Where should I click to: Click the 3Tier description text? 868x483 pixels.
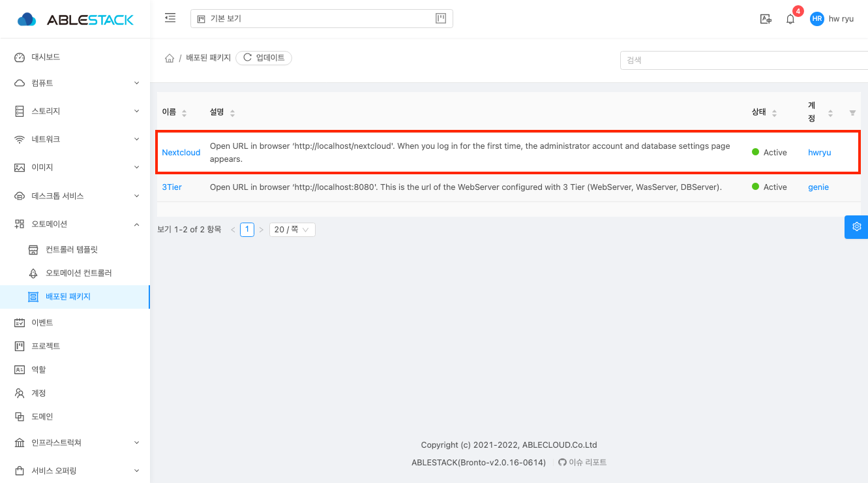tap(466, 187)
